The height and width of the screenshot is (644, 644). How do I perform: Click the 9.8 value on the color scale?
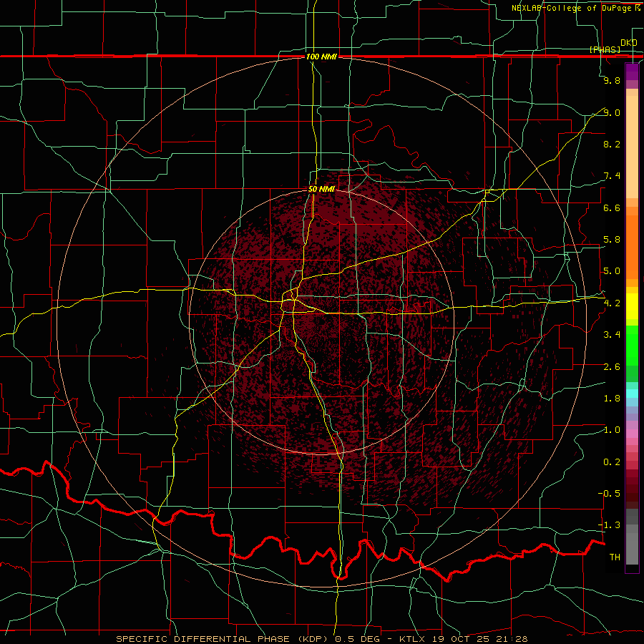(x=612, y=80)
